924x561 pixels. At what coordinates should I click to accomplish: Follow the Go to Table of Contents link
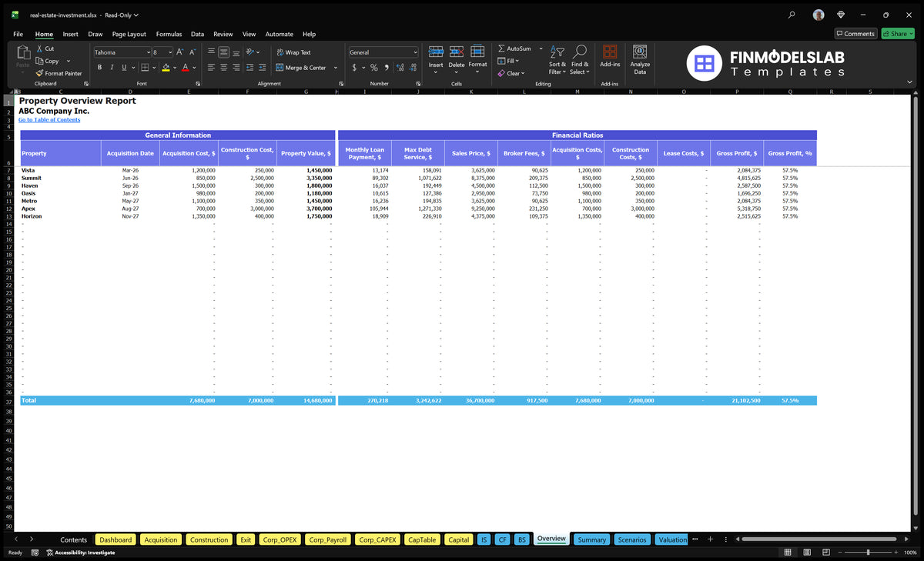coord(49,120)
